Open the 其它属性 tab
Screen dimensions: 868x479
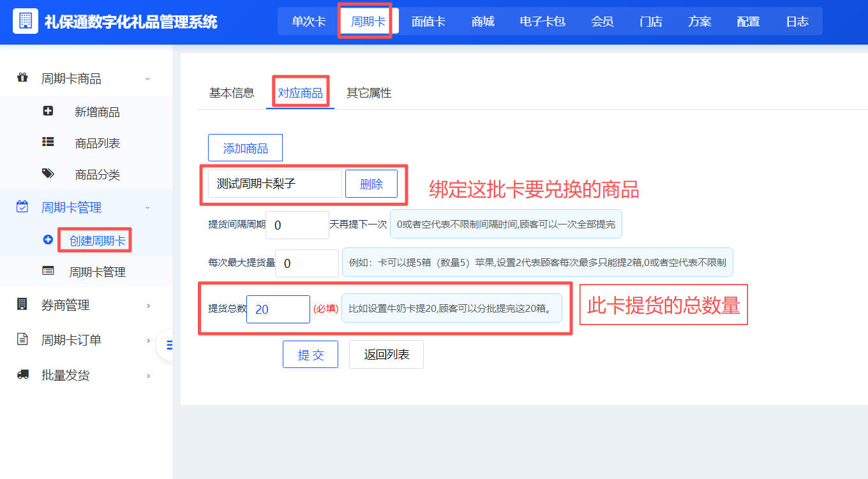[x=370, y=92]
